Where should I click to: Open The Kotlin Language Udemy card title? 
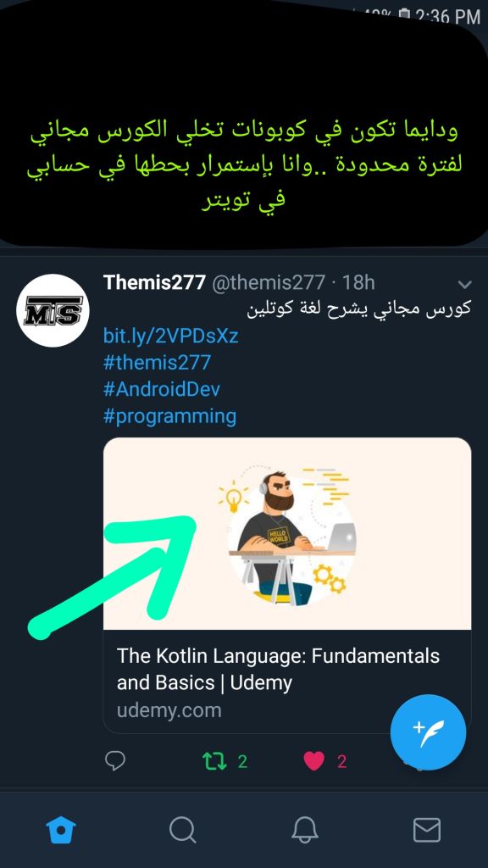coord(278,670)
